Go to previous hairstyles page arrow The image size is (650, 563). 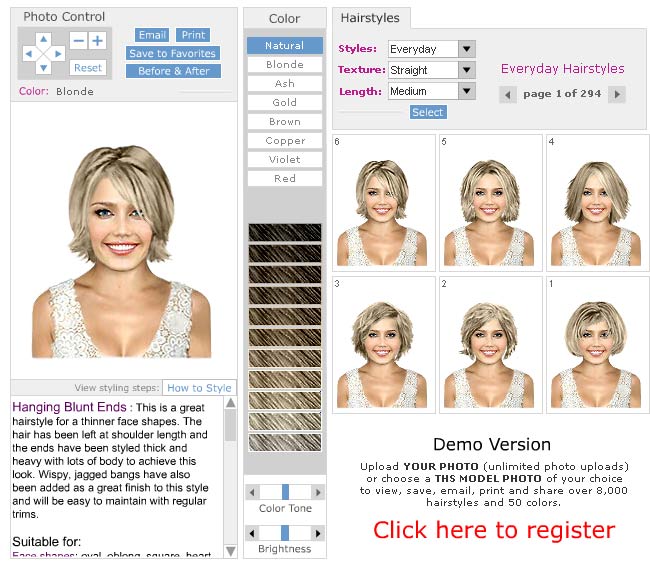coord(508,94)
